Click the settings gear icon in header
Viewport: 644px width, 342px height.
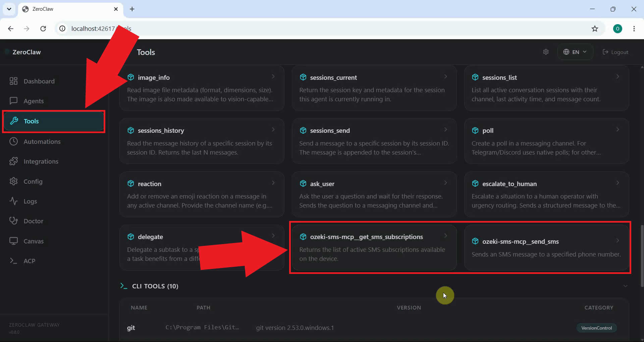click(x=546, y=52)
